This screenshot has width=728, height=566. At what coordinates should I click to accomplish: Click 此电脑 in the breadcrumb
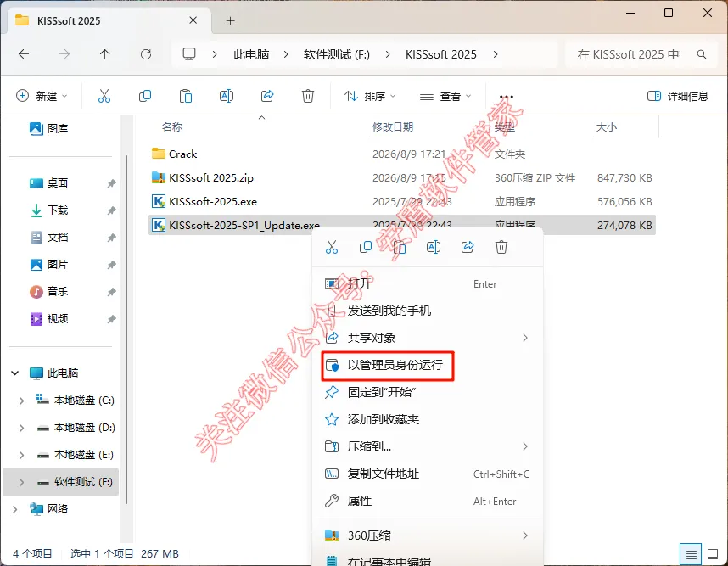(251, 54)
